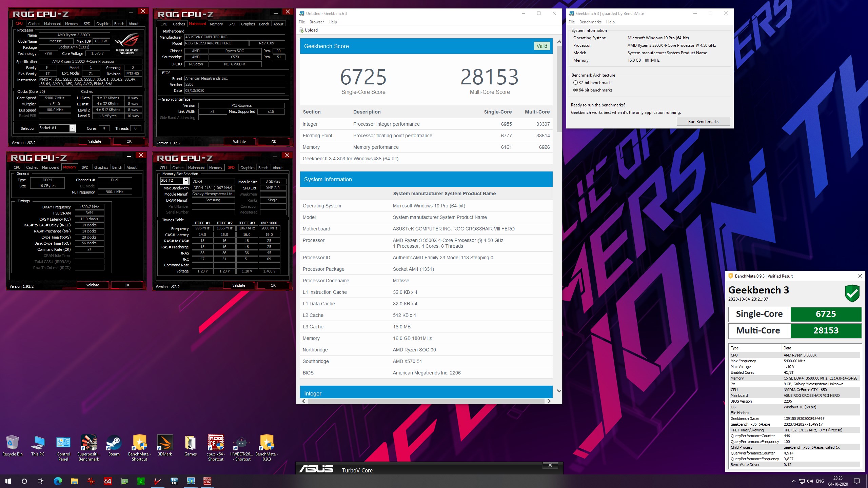Select the 32-bit benchmarks radio button

575,83
